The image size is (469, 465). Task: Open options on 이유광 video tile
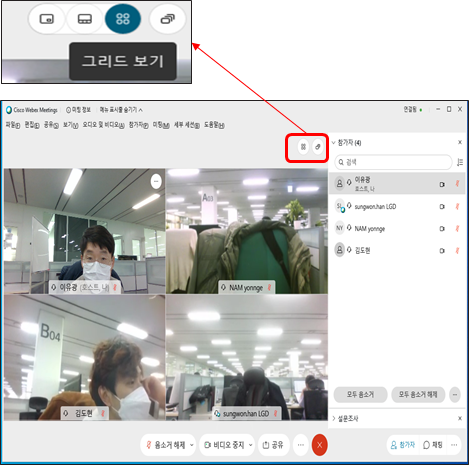click(156, 181)
